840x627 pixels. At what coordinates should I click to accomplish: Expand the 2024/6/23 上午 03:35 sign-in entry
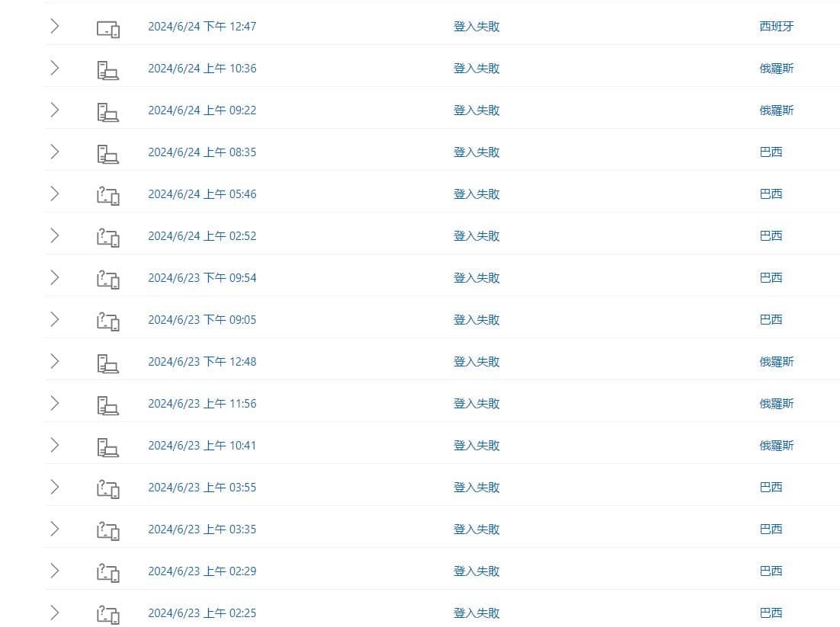(54, 529)
